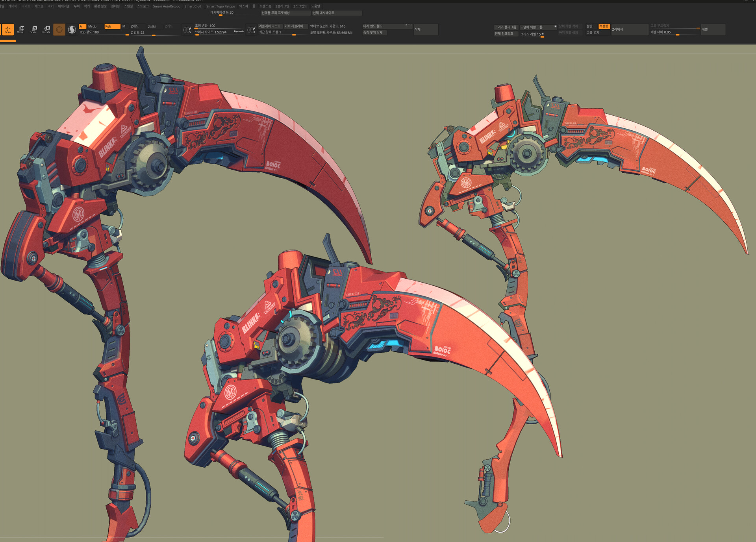The height and width of the screenshot is (542, 756).
Task: Open the 매테리얼 menu
Action: click(x=63, y=6)
